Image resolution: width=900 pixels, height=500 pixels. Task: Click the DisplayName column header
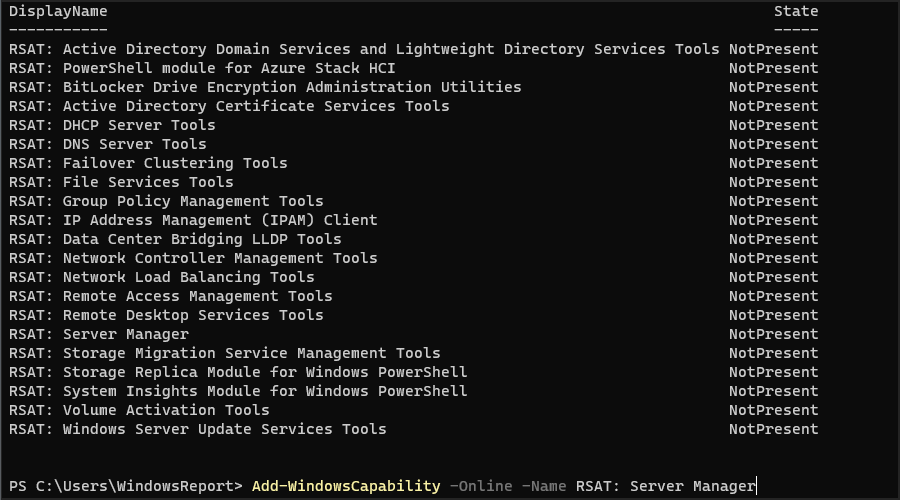click(58, 12)
